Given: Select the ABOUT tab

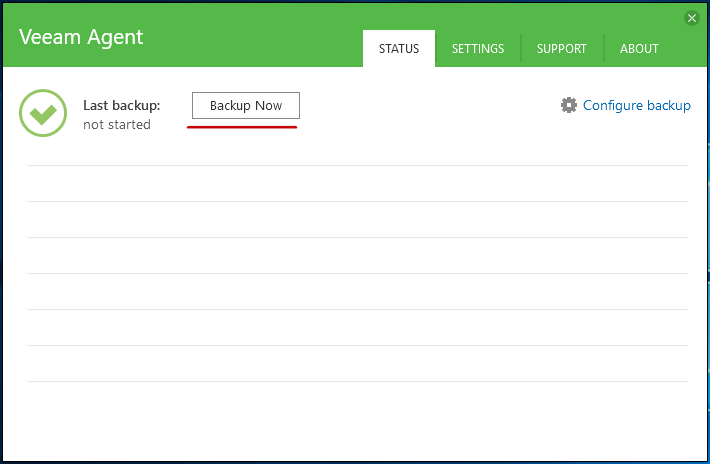Looking at the screenshot, I should pos(639,48).
